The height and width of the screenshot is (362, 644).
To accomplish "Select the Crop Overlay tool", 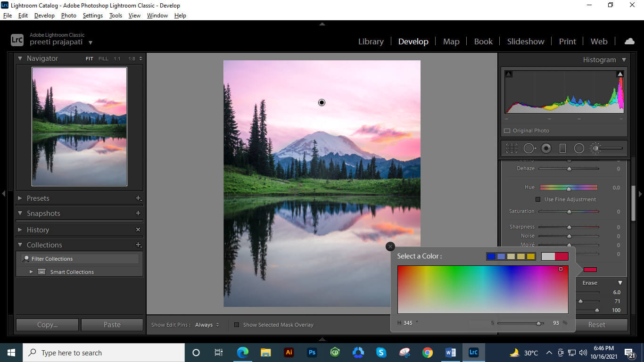I will pyautogui.click(x=512, y=148).
